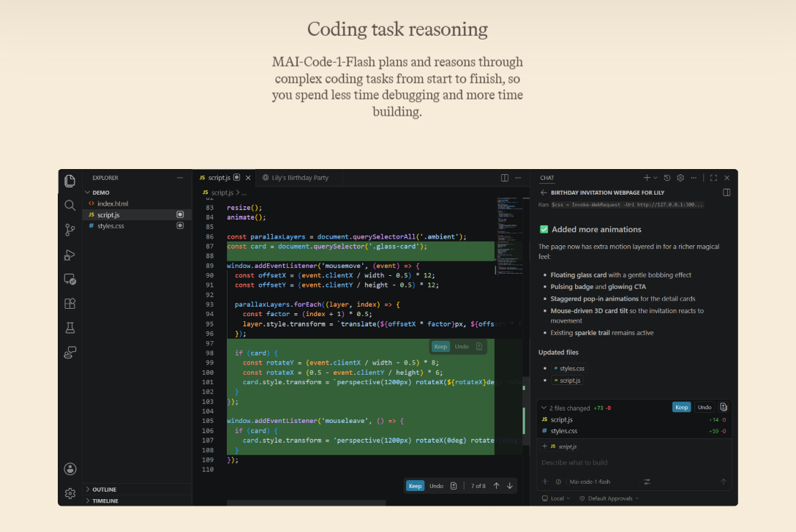Toggle diff view icon in the bottom editor toolbar
Image resolution: width=796 pixels, height=532 pixels.
(x=454, y=486)
